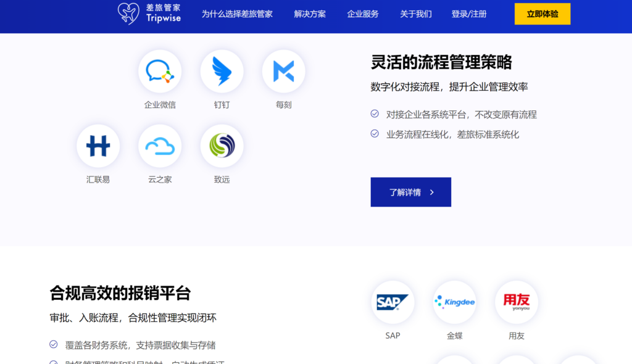Click subtitle 数字化对接流程，提升企业管理效率
Viewport: 632px width, 364px height.
click(x=449, y=86)
